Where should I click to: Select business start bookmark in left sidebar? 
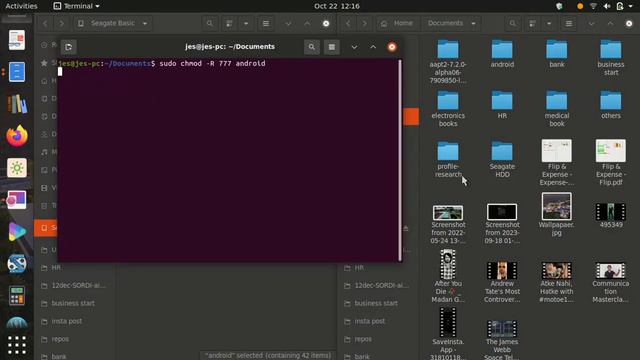pyautogui.click(x=74, y=303)
